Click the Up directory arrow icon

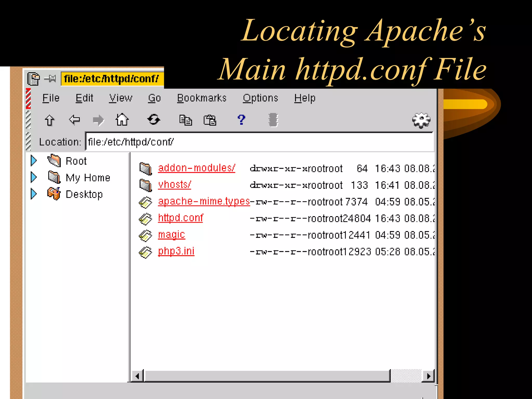(49, 120)
